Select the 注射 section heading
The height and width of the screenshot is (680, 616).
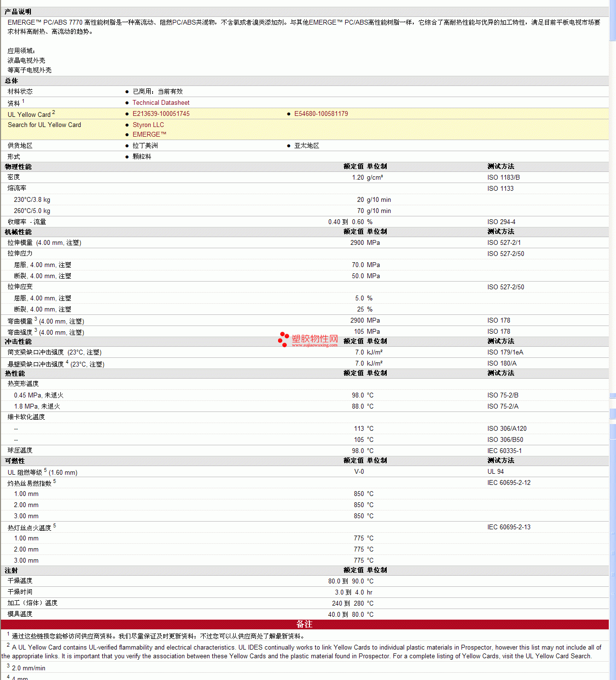[x=11, y=570]
